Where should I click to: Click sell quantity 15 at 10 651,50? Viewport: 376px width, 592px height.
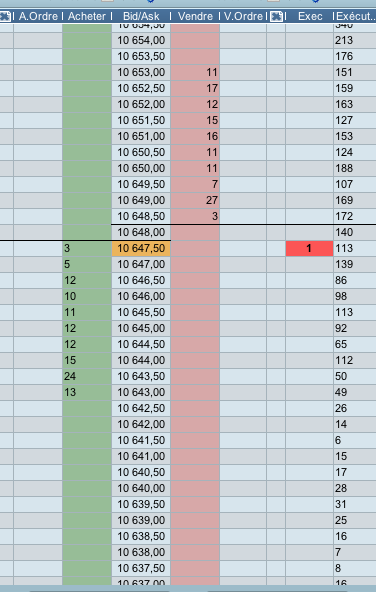[195, 120]
